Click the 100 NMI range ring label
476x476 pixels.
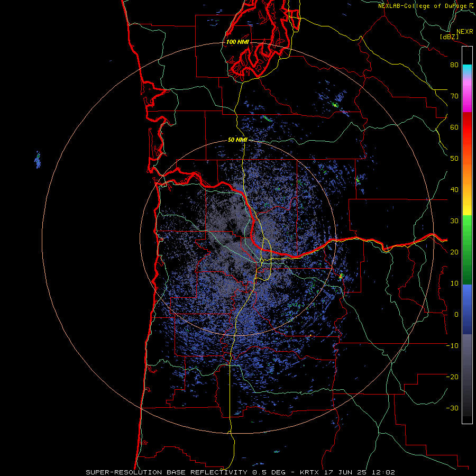pyautogui.click(x=237, y=42)
